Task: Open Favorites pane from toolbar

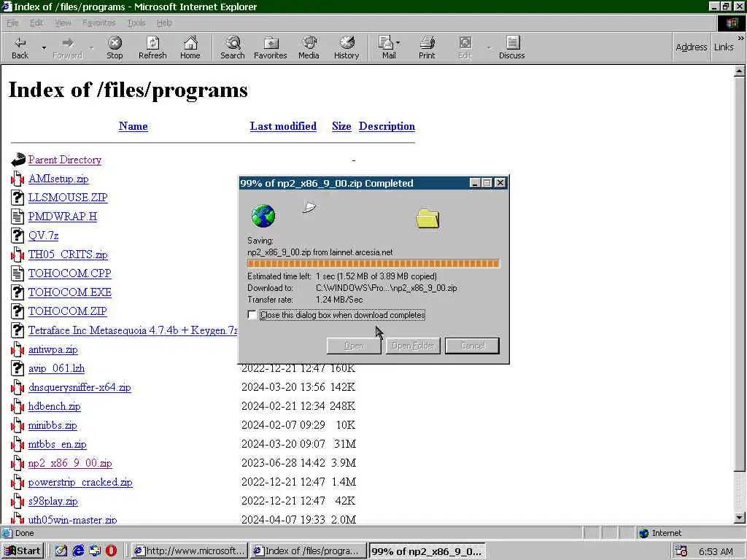Action: coord(270,47)
